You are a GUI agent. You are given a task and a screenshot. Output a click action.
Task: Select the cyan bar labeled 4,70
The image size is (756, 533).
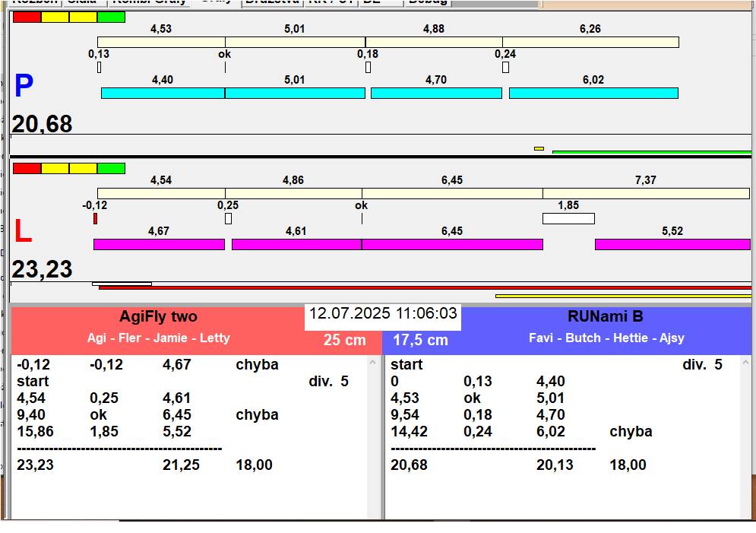tap(436, 93)
